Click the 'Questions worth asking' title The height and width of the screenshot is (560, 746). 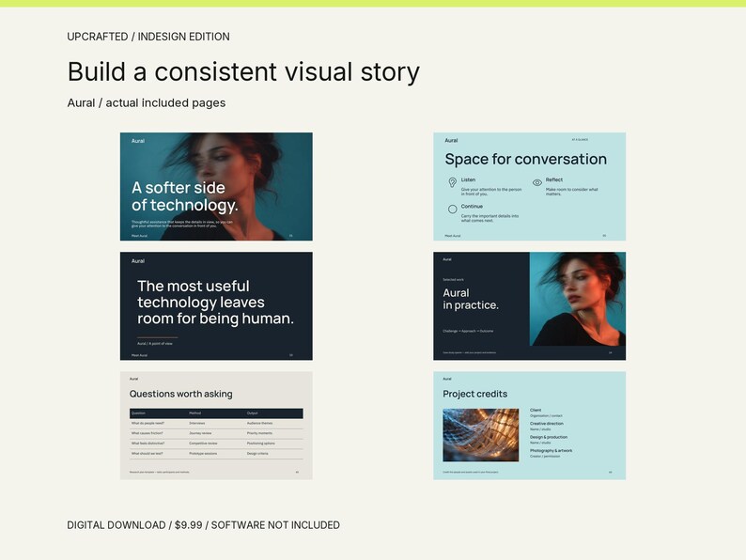coord(180,394)
